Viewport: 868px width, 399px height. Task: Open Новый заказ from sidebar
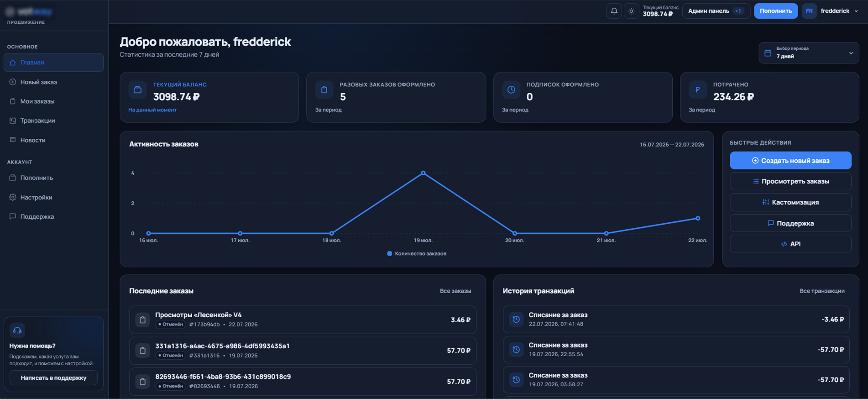(53, 82)
